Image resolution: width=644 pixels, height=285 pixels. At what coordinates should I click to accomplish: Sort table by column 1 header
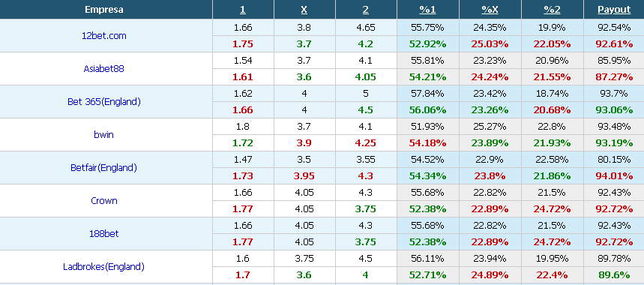pos(243,10)
